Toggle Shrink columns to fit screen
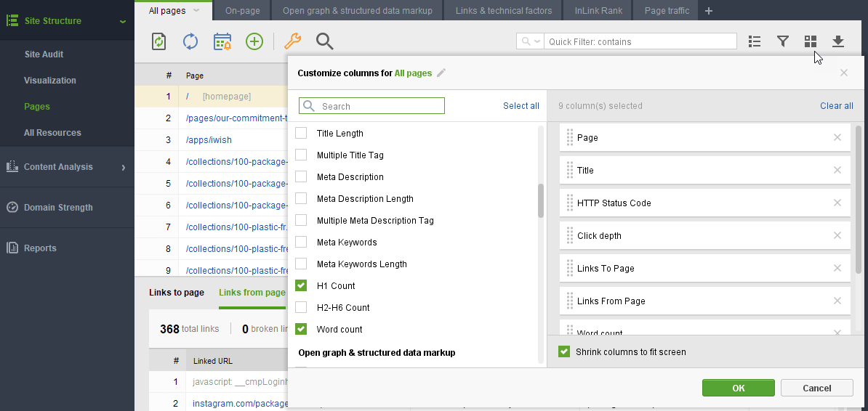868x411 pixels. coord(564,352)
